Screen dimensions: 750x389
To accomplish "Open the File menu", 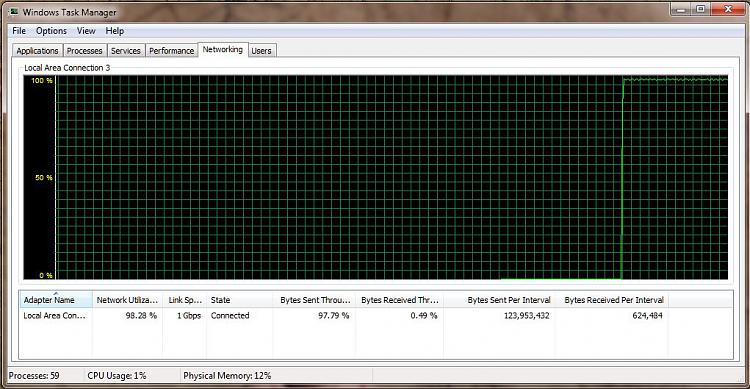I will [x=19, y=31].
